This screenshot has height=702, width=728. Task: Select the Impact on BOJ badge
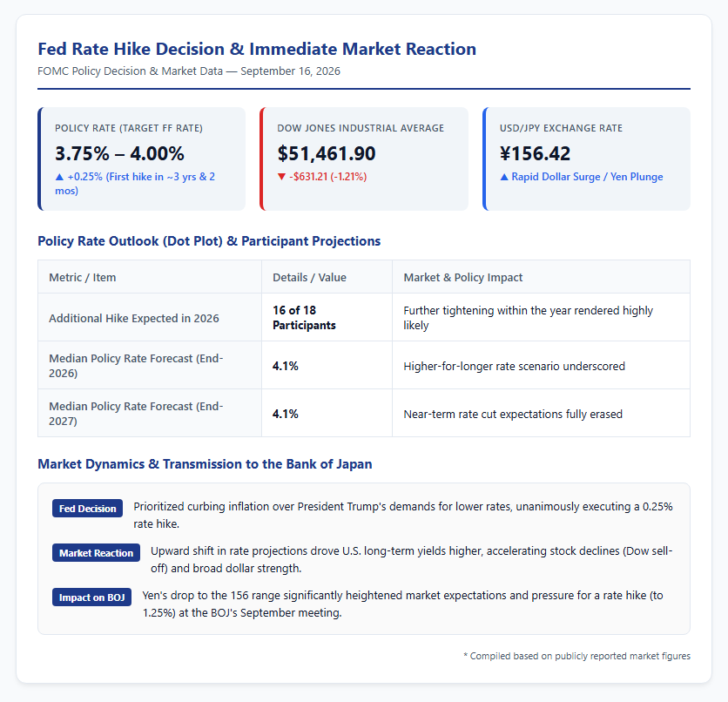tap(91, 597)
